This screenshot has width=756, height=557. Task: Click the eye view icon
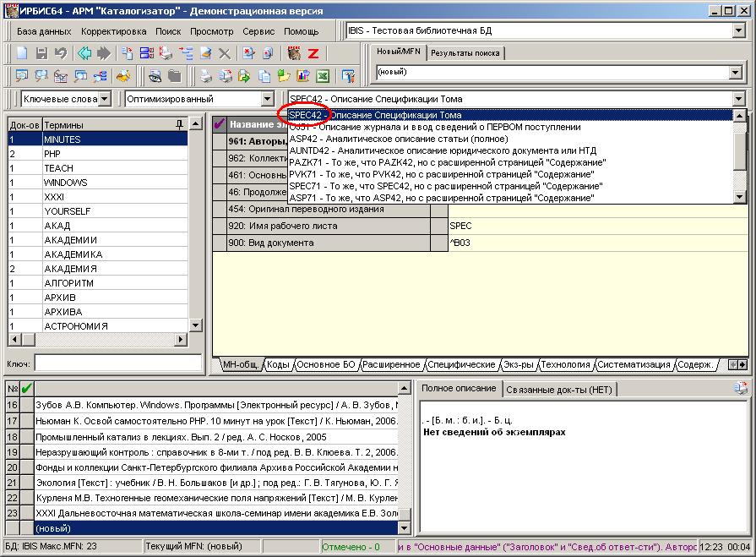(x=155, y=76)
